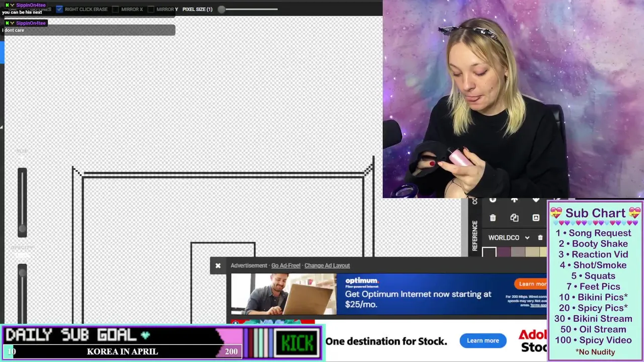
Task: Click the 'Get Optimum Internet' ad headline
Action: coord(418,299)
